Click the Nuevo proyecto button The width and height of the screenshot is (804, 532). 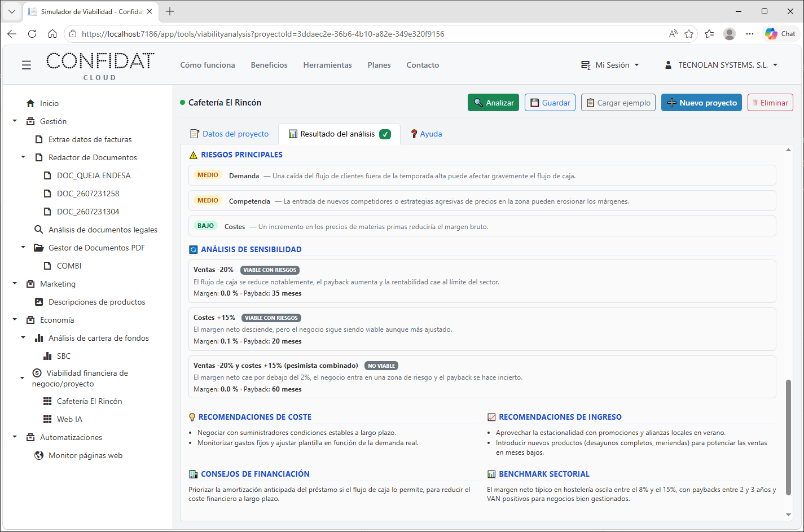point(701,103)
